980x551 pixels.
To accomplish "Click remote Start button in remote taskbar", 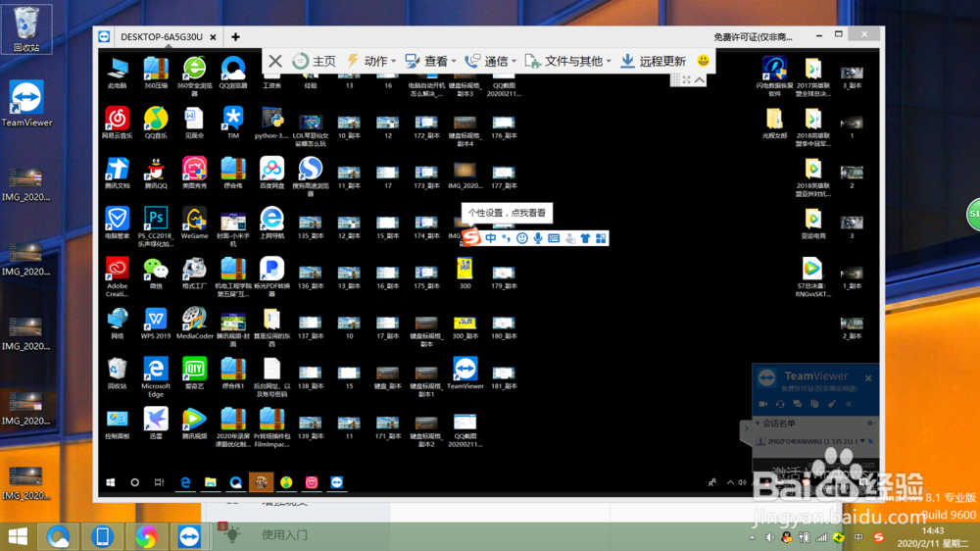I will click(x=111, y=482).
